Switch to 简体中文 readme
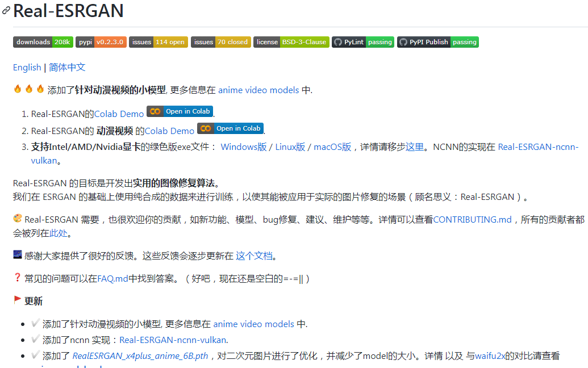Image resolution: width=588 pixels, height=368 pixels. (67, 68)
